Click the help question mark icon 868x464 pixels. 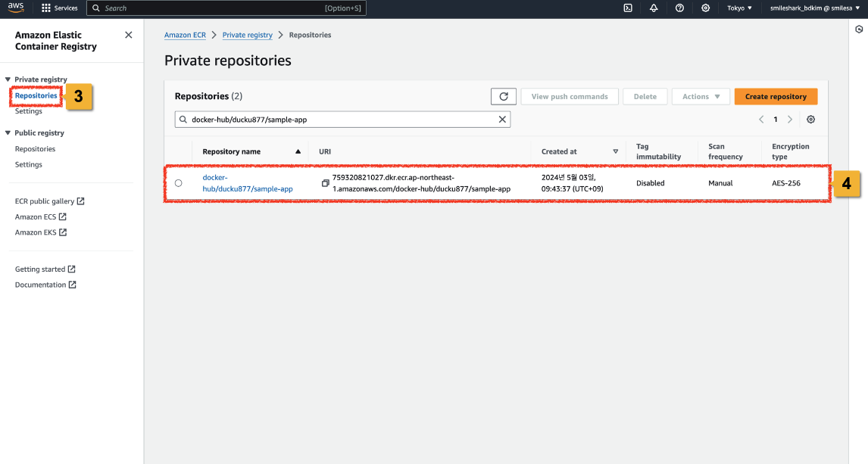679,8
